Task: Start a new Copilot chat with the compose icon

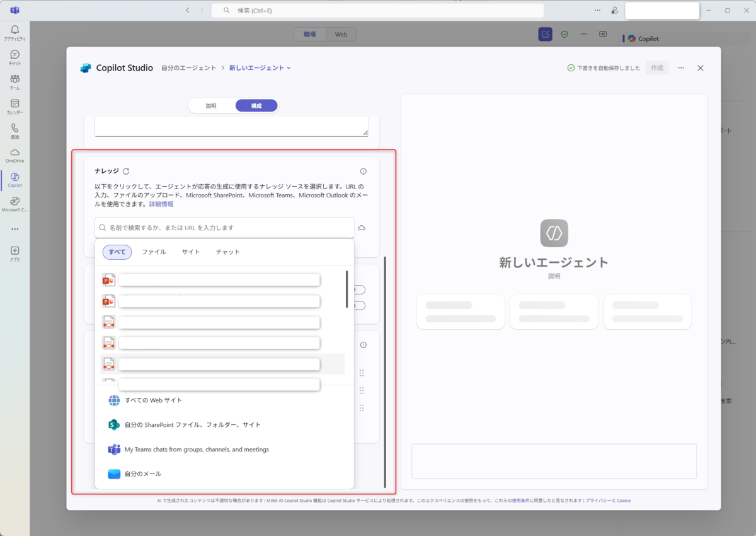Action: click(545, 34)
